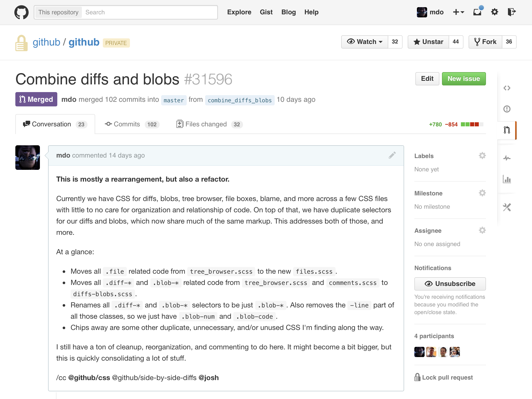532x399 pixels.
Task: Unstar the github repository
Action: pos(428,42)
